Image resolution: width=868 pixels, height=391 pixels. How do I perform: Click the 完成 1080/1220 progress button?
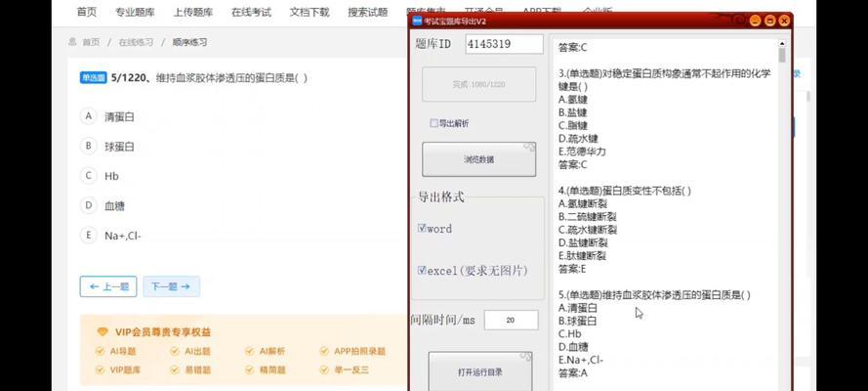click(478, 84)
